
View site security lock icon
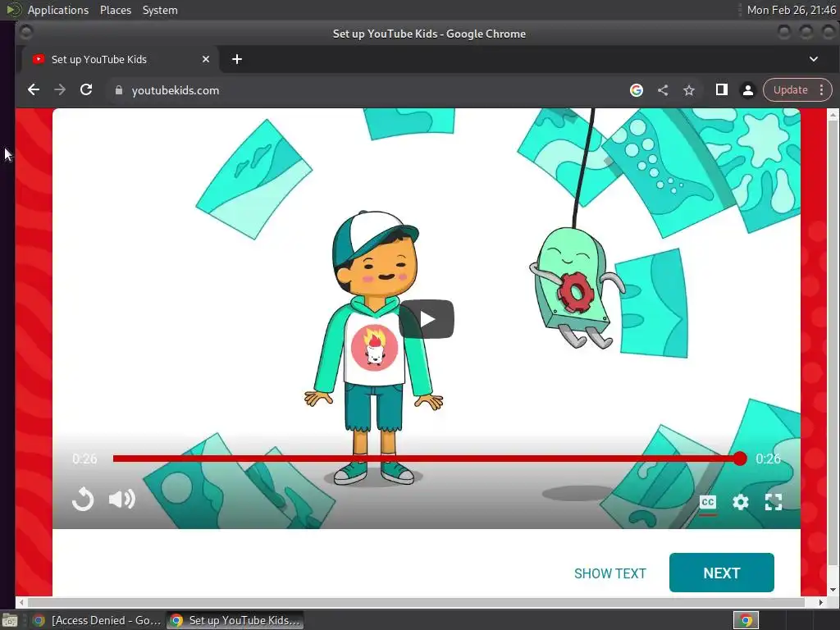coord(119,90)
